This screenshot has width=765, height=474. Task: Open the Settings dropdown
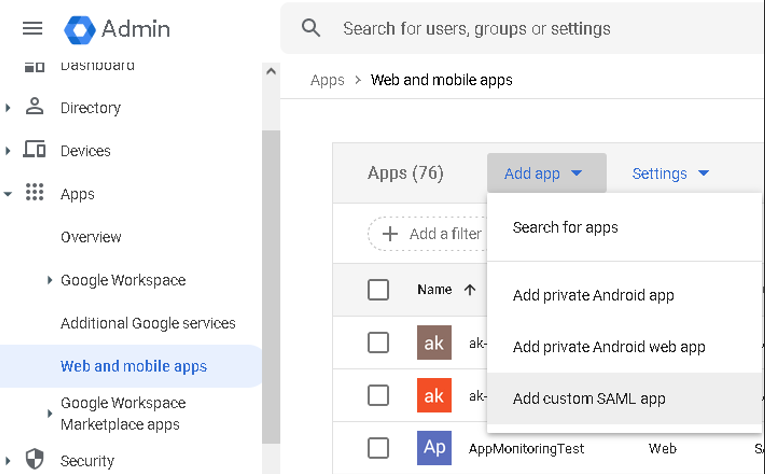click(670, 173)
